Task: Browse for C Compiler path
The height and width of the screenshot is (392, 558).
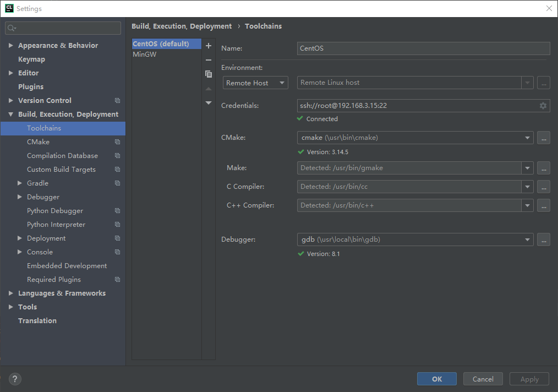Action: click(543, 187)
